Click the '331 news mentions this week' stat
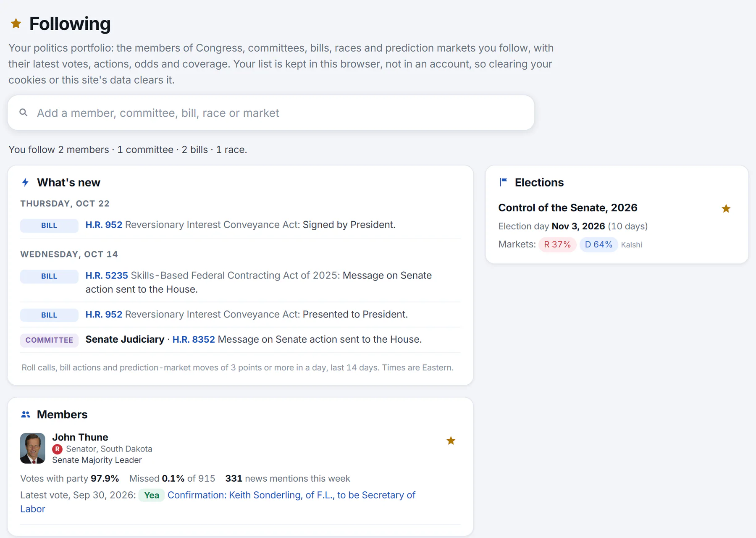The image size is (756, 538). (287, 478)
